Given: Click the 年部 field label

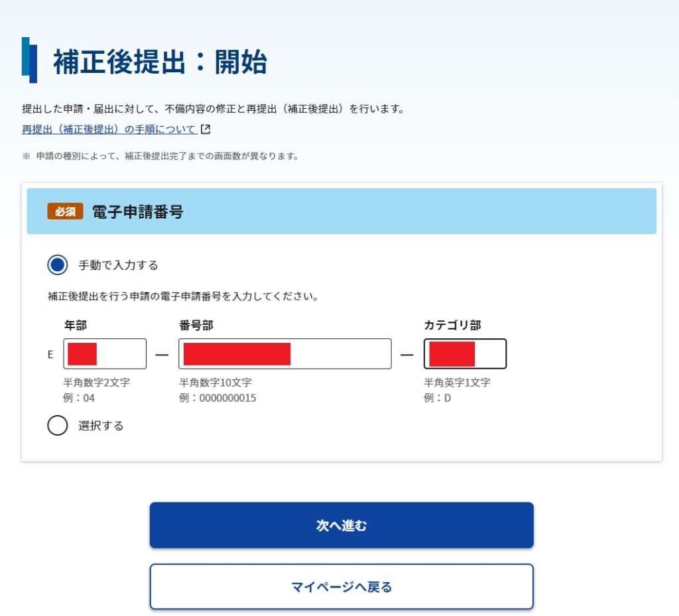Looking at the screenshot, I should click(75, 326).
